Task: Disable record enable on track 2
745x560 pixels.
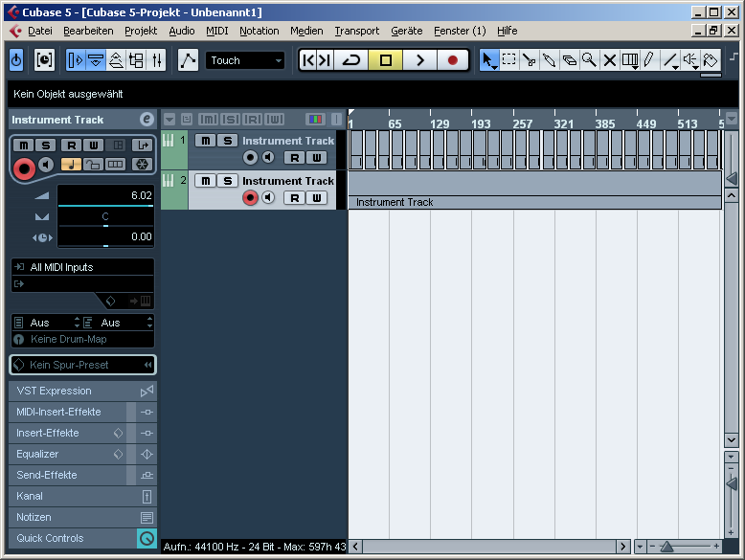Action: point(250,197)
